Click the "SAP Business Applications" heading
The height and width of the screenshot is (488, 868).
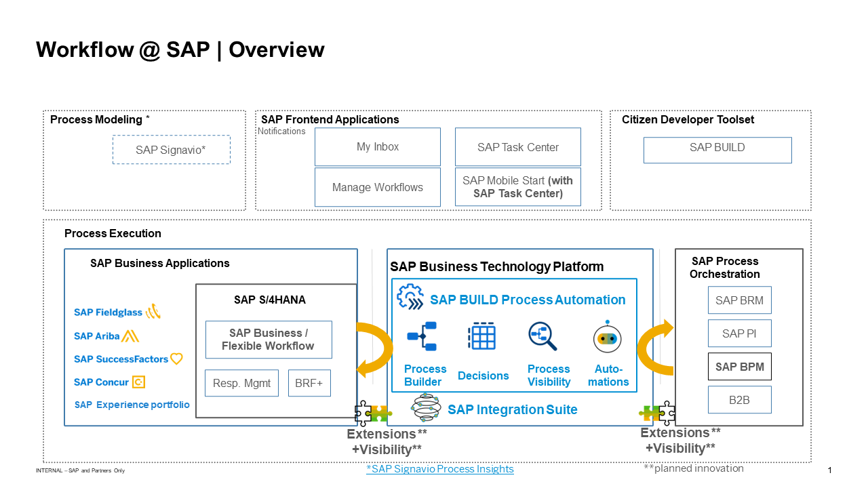[x=160, y=264]
